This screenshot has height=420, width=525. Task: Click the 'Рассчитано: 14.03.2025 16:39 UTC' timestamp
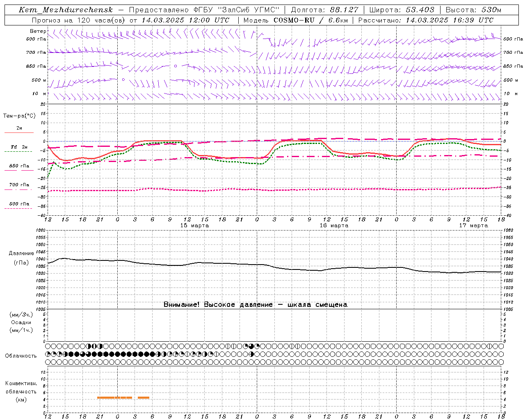pos(426,20)
